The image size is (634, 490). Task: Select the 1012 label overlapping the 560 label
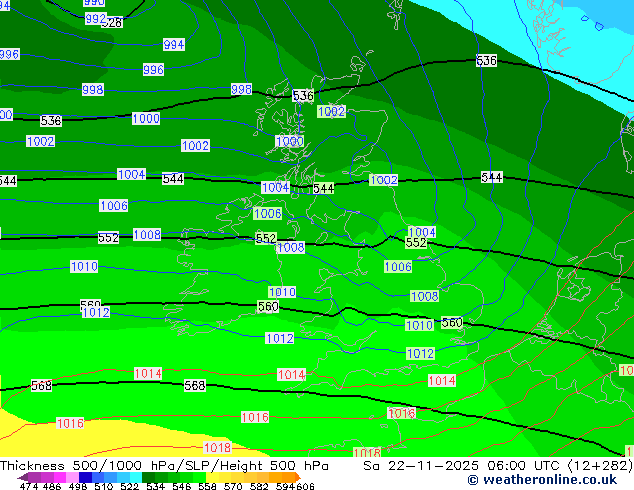pos(96,312)
